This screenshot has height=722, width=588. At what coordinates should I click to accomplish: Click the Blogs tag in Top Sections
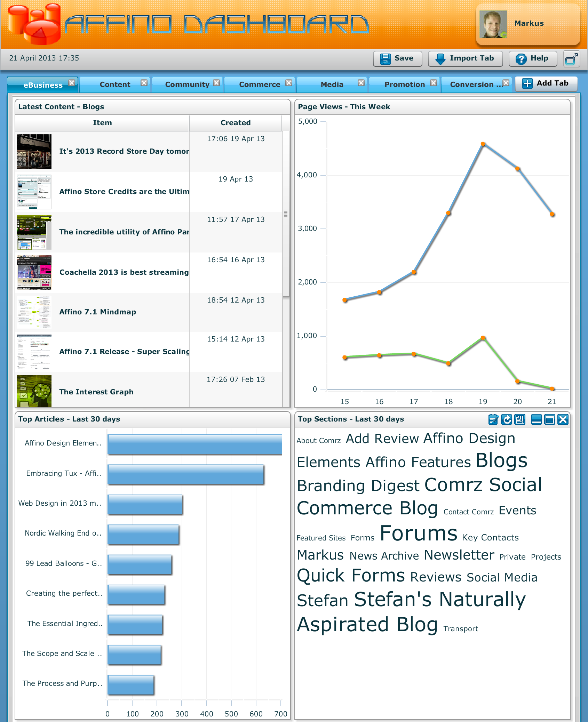pyautogui.click(x=501, y=460)
